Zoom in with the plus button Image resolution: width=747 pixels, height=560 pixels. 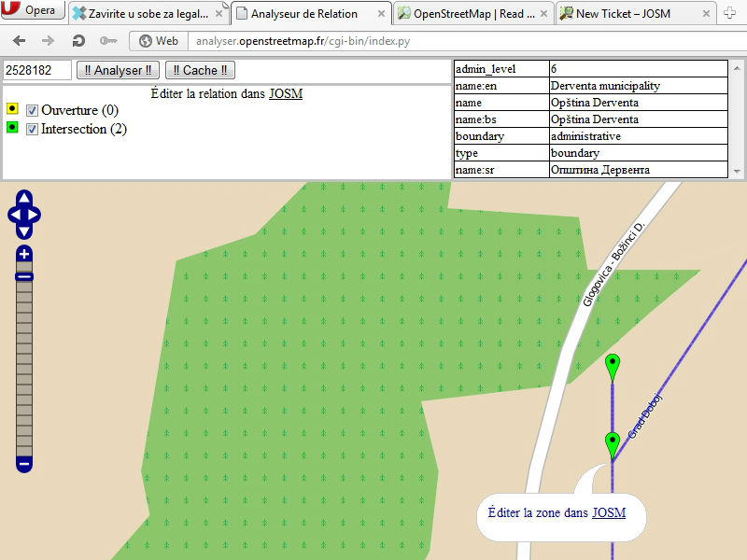tap(24, 254)
